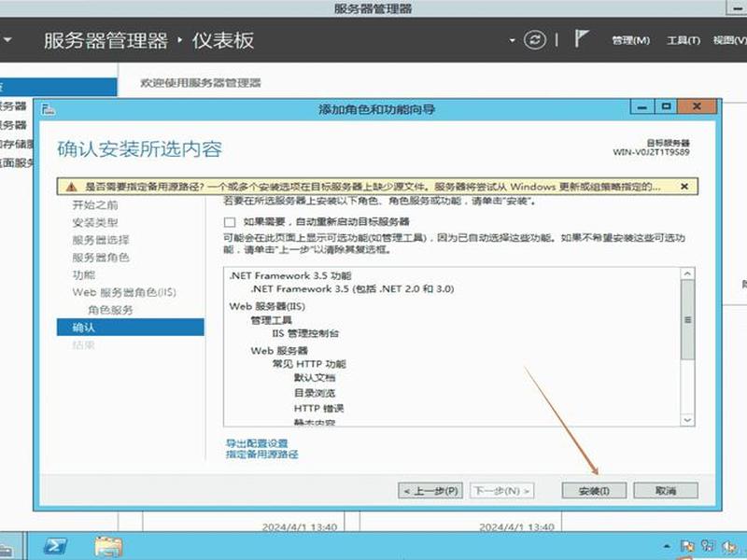Open the notifications flag icon
This screenshot has height=560, width=747.
coord(581,38)
